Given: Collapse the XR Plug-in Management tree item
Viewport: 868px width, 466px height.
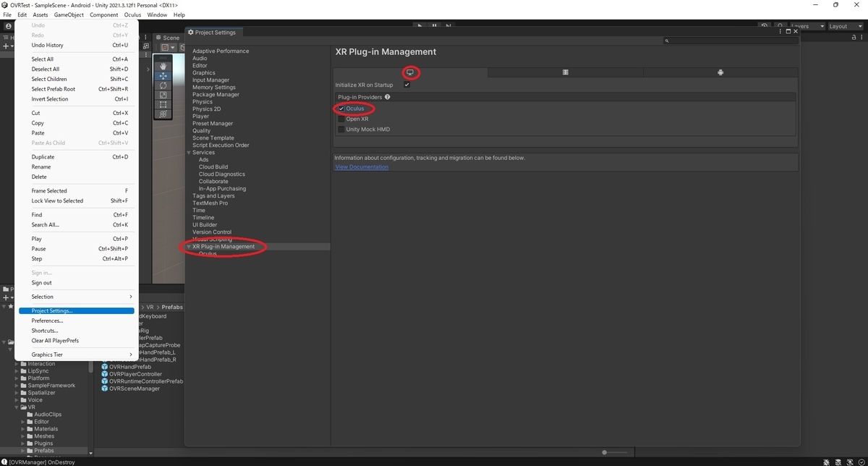Looking at the screenshot, I should point(188,246).
